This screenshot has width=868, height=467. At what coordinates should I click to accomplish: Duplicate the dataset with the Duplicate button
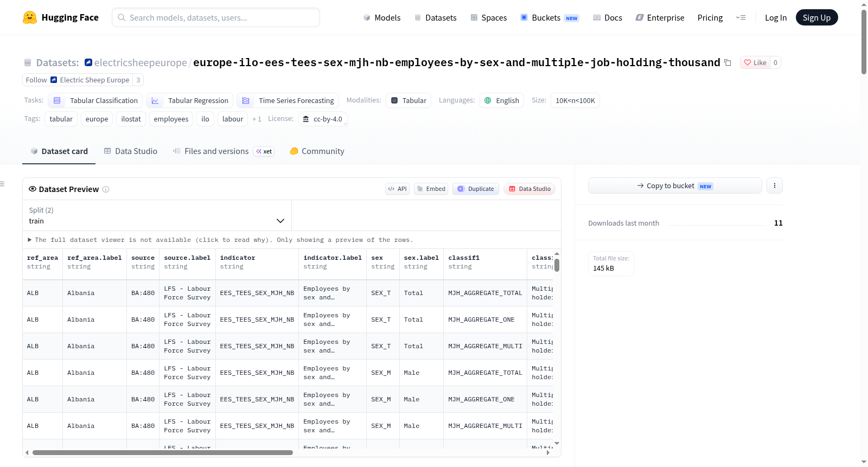click(x=476, y=189)
